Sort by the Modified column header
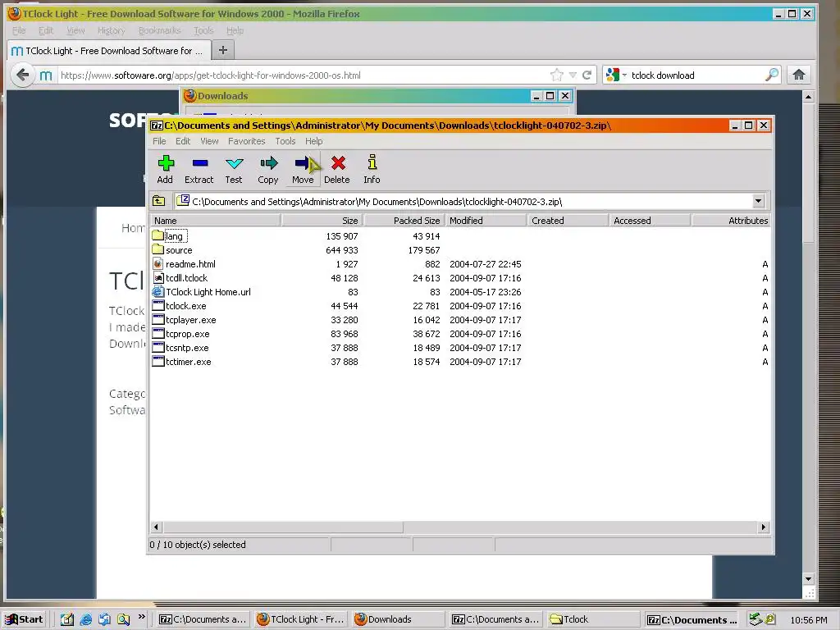Viewport: 840px width, 630px height. [486, 220]
